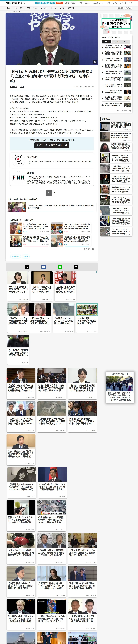Share the article via LINE
This screenshot has width=138, height=644.
[60, 267]
